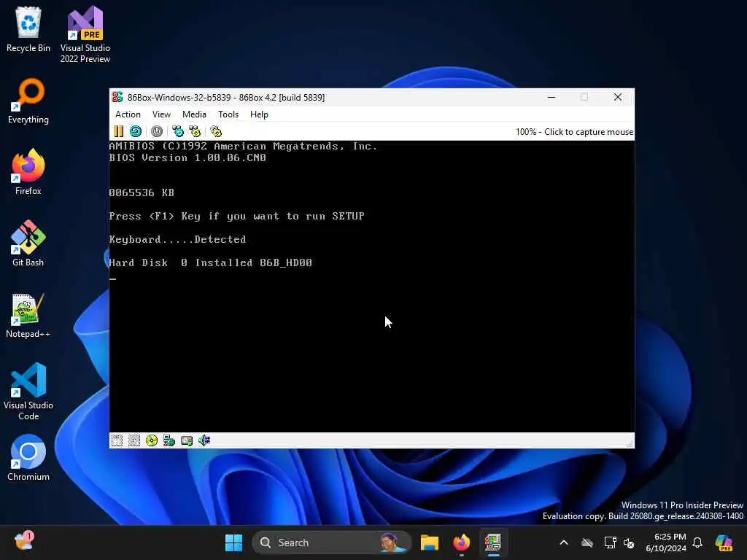Click the sound status icon in status bar
Screen dimensions: 747x560
point(204,440)
